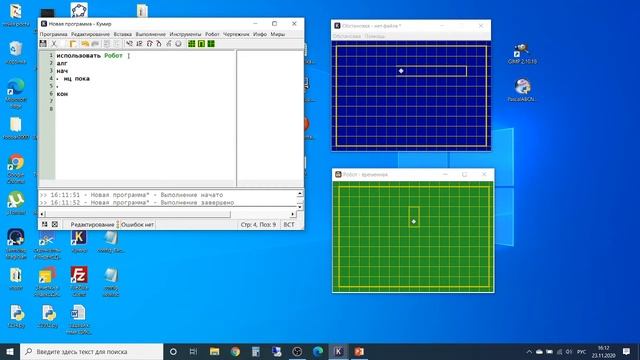This screenshot has width=640, height=360.
Task: Select the PascalABC desktop shortcut
Action: tap(522, 90)
